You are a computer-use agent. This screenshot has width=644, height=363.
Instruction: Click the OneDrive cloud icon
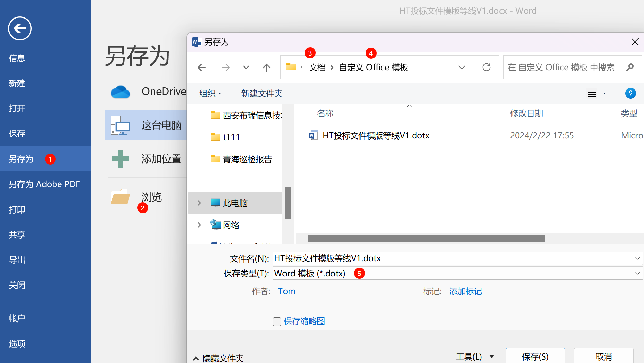pyautogui.click(x=121, y=92)
